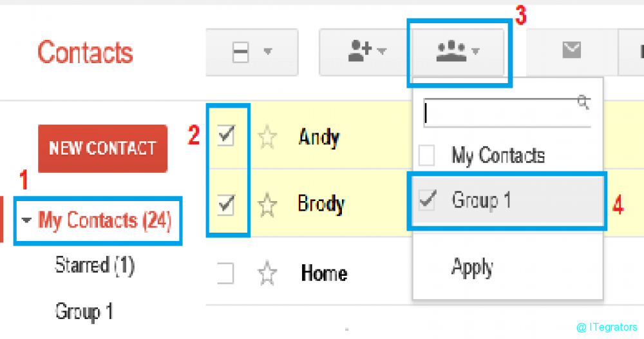Open the groups people icon button
The image size is (644, 339).
[458, 52]
